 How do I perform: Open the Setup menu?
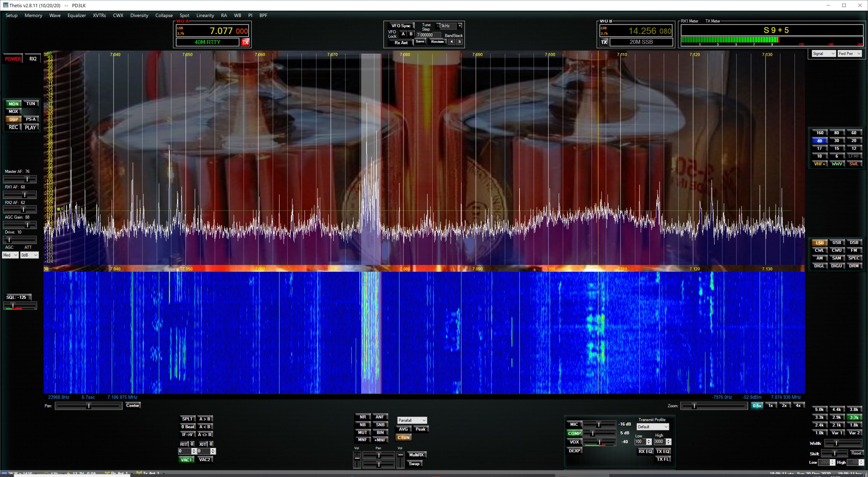pyautogui.click(x=12, y=16)
